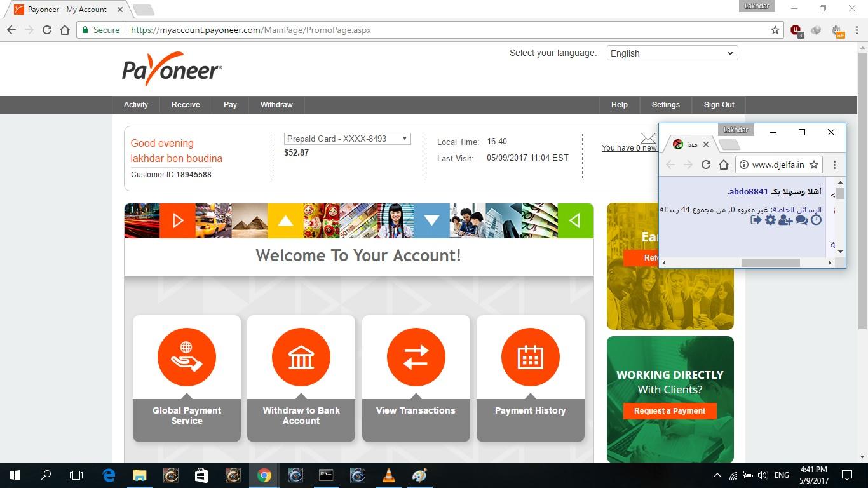Click the Global Payment Service hand icon
The width and height of the screenshot is (868, 488).
[x=187, y=357]
